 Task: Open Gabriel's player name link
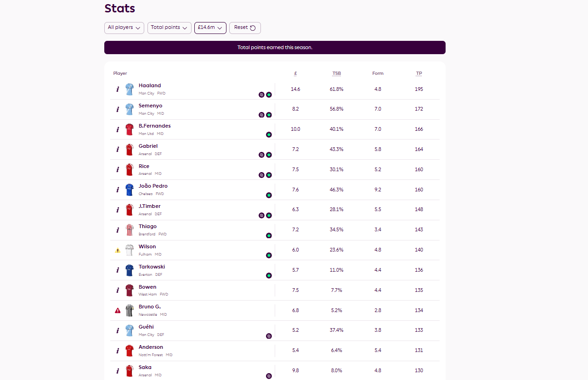click(x=148, y=146)
